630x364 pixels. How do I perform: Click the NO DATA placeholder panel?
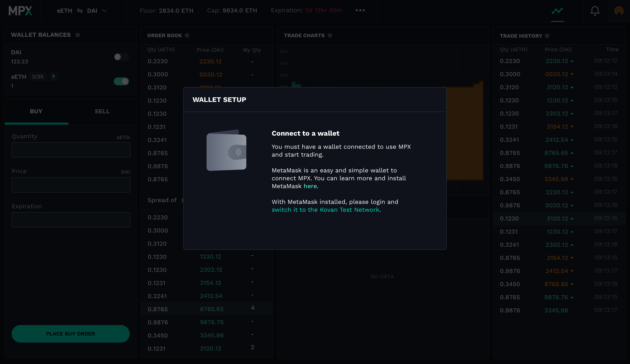click(x=382, y=276)
